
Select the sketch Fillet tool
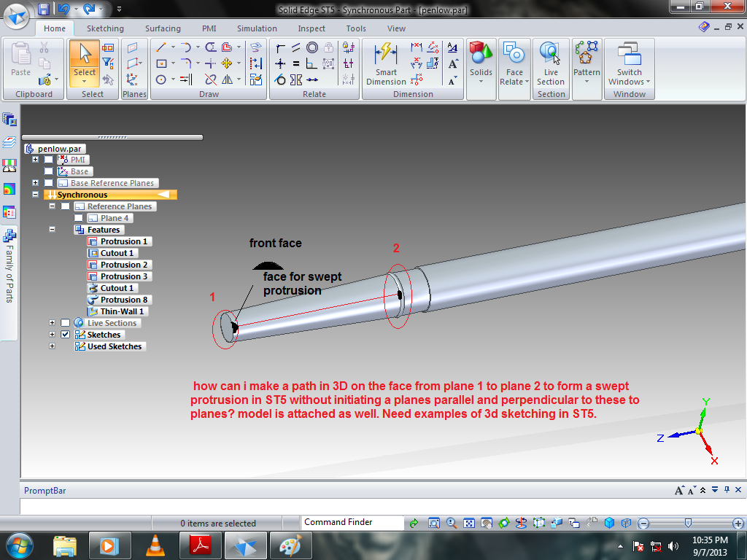click(x=186, y=63)
